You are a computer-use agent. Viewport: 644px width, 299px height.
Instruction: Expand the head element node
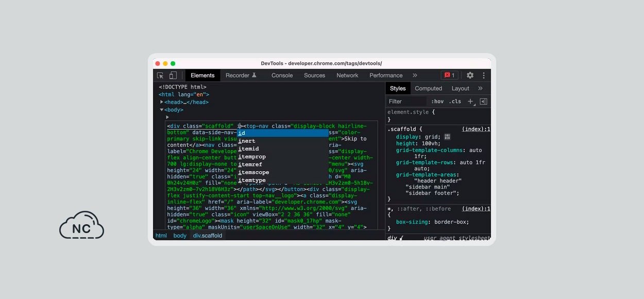point(162,102)
